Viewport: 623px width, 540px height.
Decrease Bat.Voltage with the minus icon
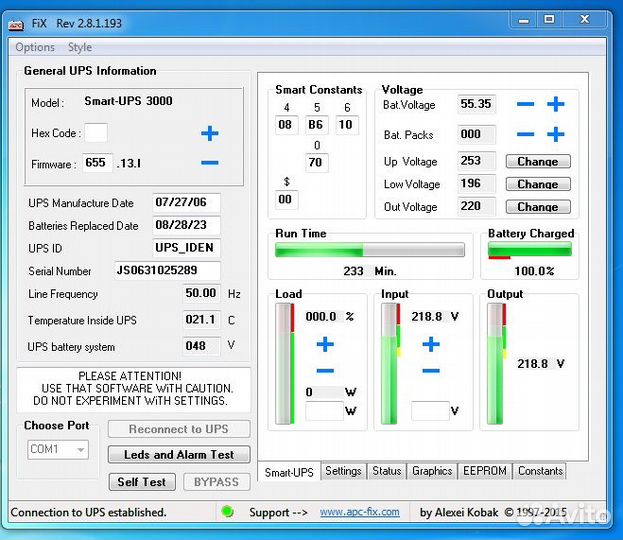pyautogui.click(x=526, y=104)
